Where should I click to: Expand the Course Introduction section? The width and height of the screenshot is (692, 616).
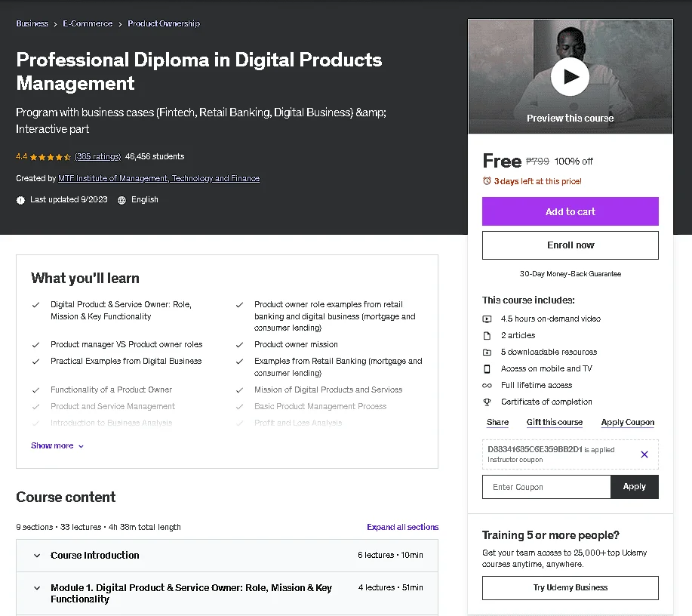tap(227, 555)
